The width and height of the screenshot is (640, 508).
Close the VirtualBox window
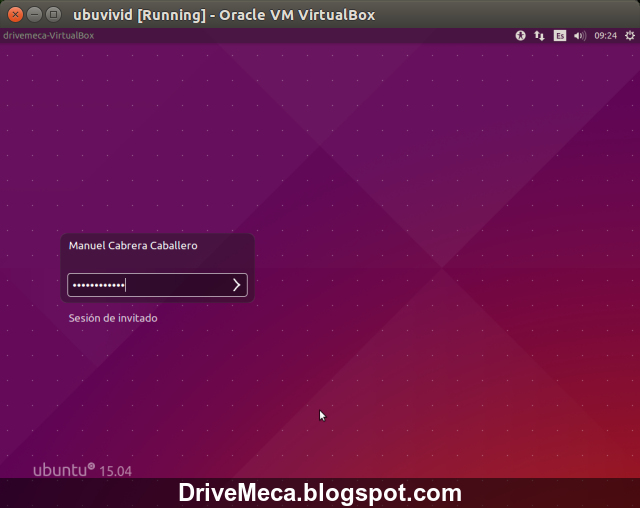16,15
